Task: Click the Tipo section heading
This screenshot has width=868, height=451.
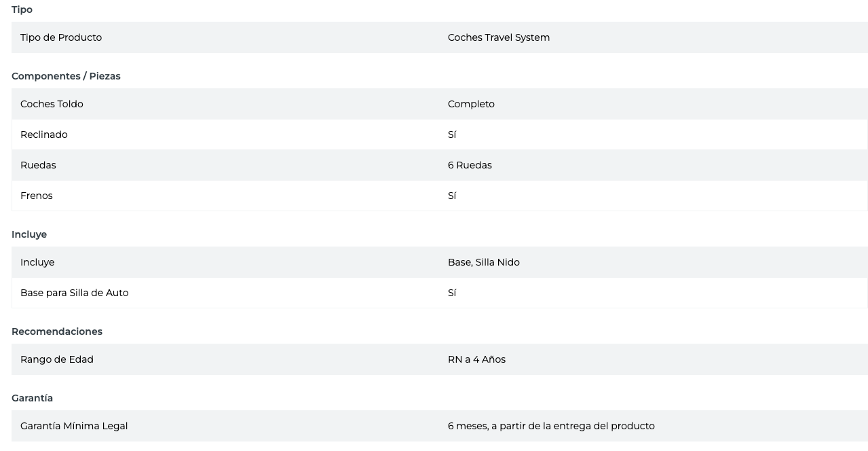Action: click(22, 10)
